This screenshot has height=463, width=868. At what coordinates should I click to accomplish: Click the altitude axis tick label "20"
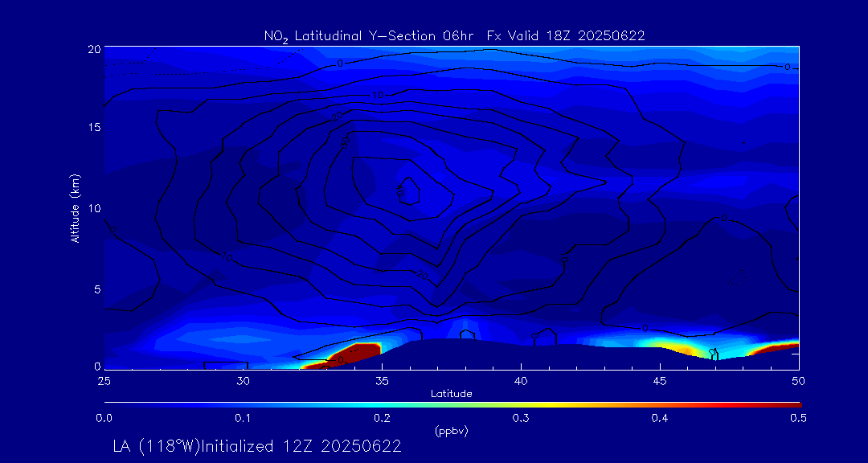94,48
